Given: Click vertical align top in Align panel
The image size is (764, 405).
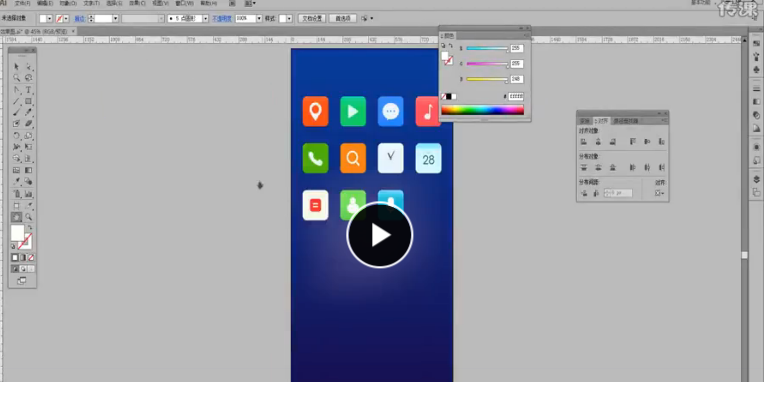Looking at the screenshot, I should (x=632, y=142).
